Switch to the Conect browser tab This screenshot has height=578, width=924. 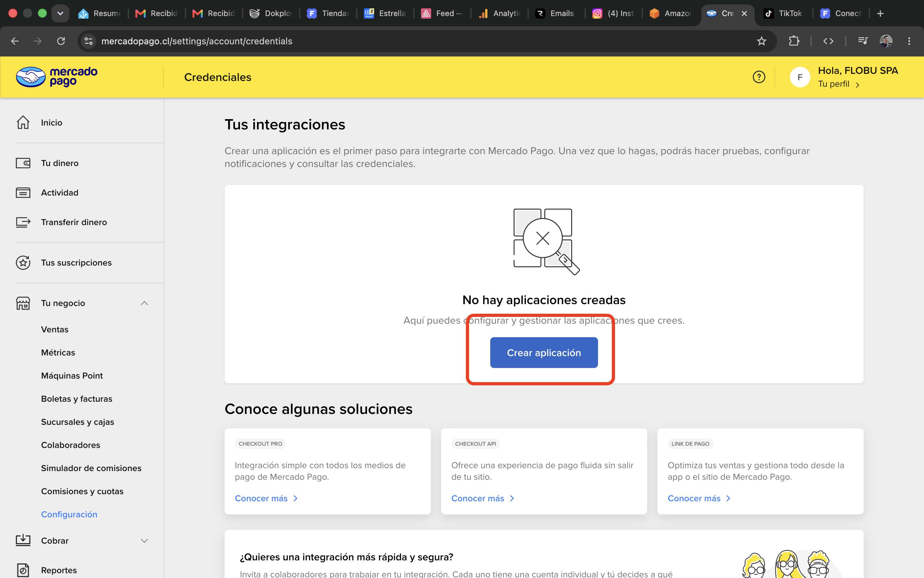[841, 13]
